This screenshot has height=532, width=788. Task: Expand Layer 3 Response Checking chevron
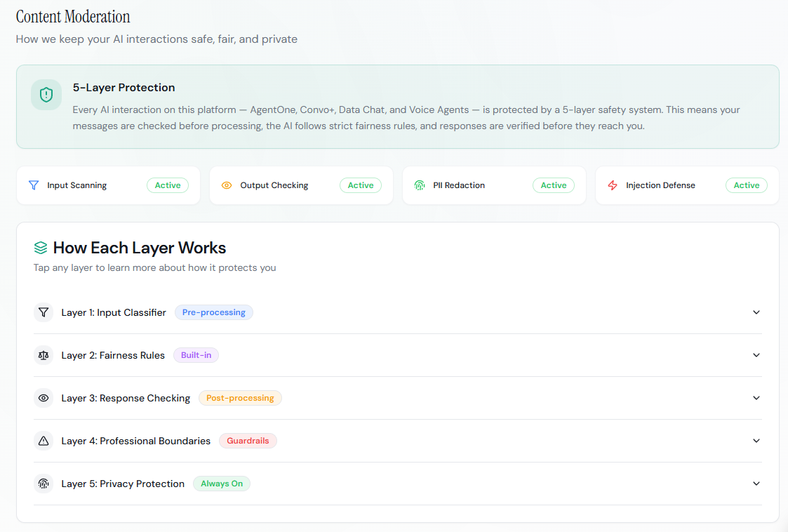(x=756, y=398)
